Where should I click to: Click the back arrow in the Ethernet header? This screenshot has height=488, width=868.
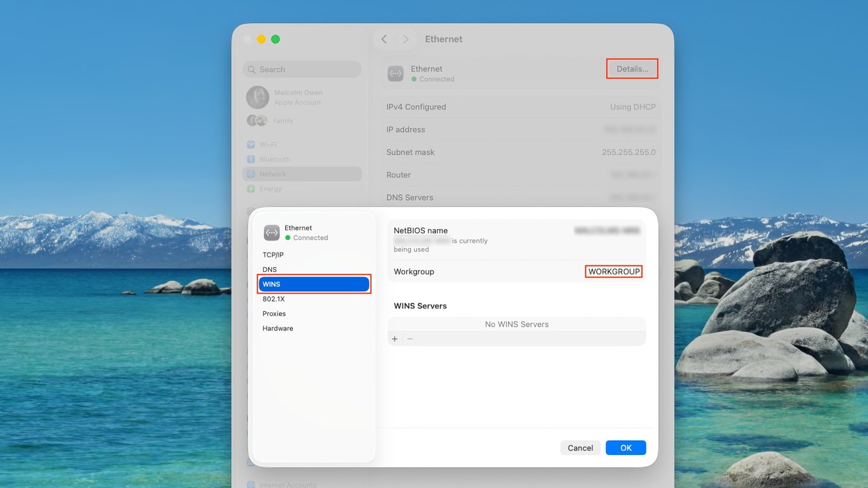coord(384,40)
